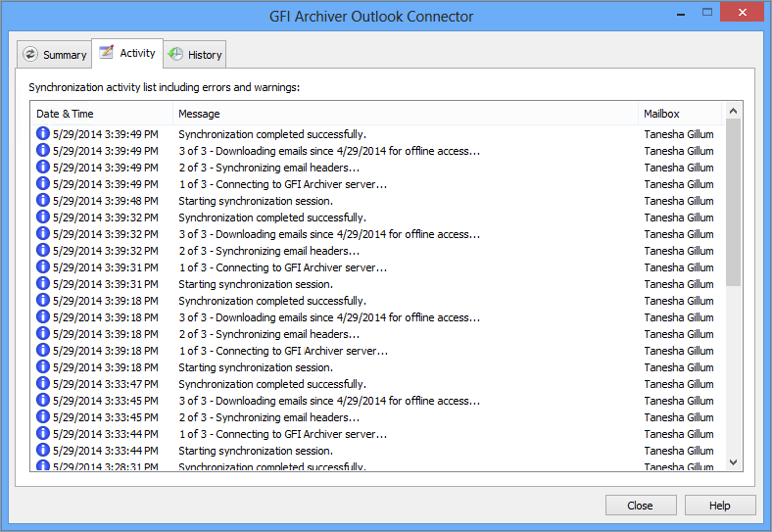Click info icon for 3:39:32 PM 2 of 3 row
772x532 pixels.
43,250
